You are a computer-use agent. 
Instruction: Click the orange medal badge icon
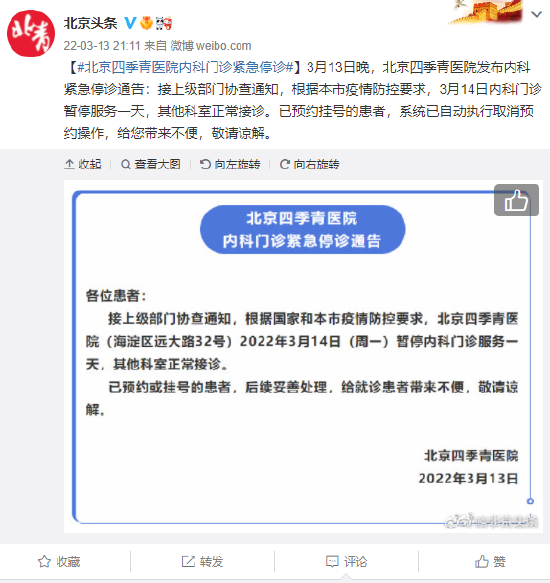point(147,23)
